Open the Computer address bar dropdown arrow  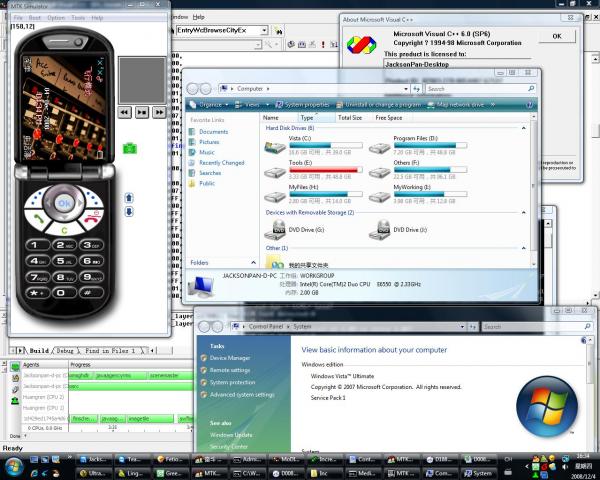coord(406,89)
